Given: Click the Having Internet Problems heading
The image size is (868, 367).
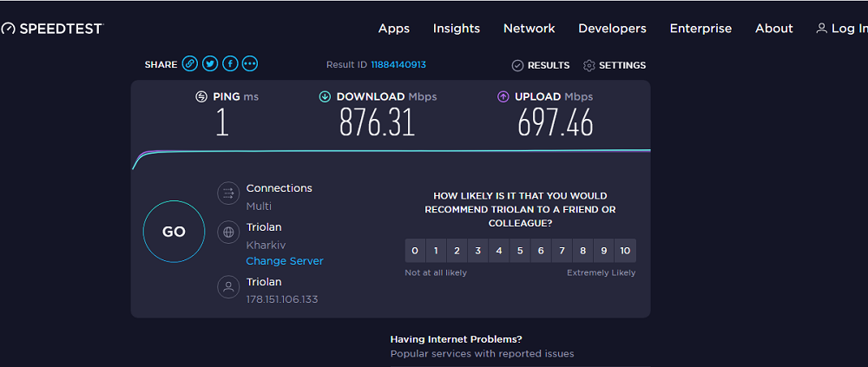Looking at the screenshot, I should point(457,339).
